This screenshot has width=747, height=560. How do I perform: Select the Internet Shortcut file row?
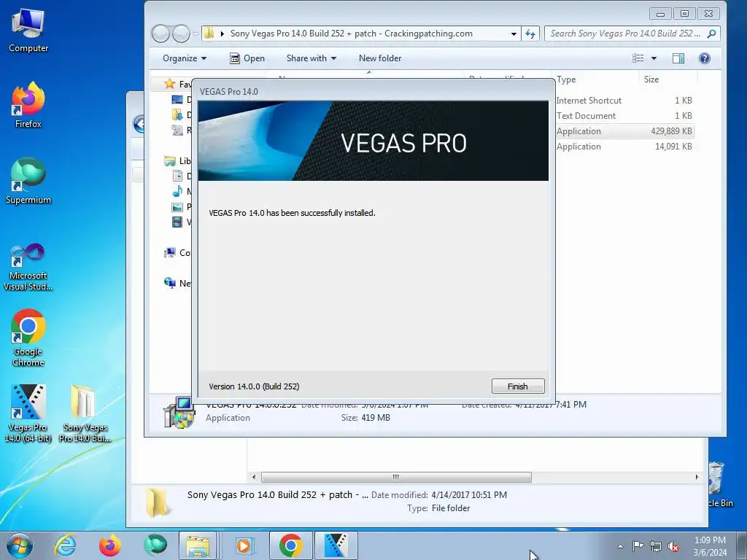(x=624, y=101)
